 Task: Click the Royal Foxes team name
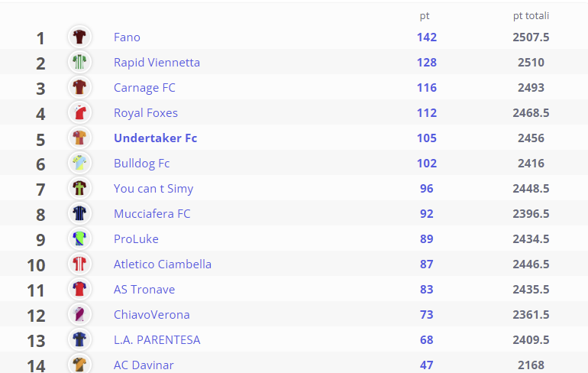[x=146, y=113]
